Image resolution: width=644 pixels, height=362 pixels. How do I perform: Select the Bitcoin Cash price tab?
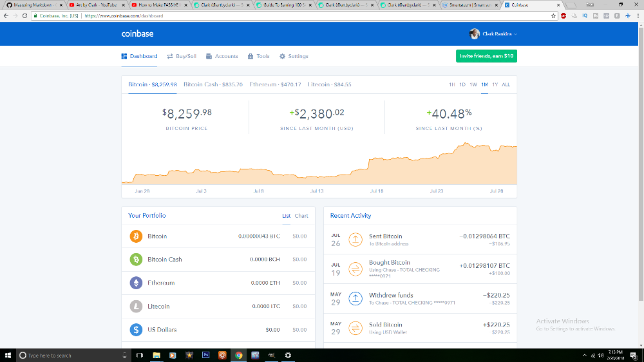coord(213,84)
